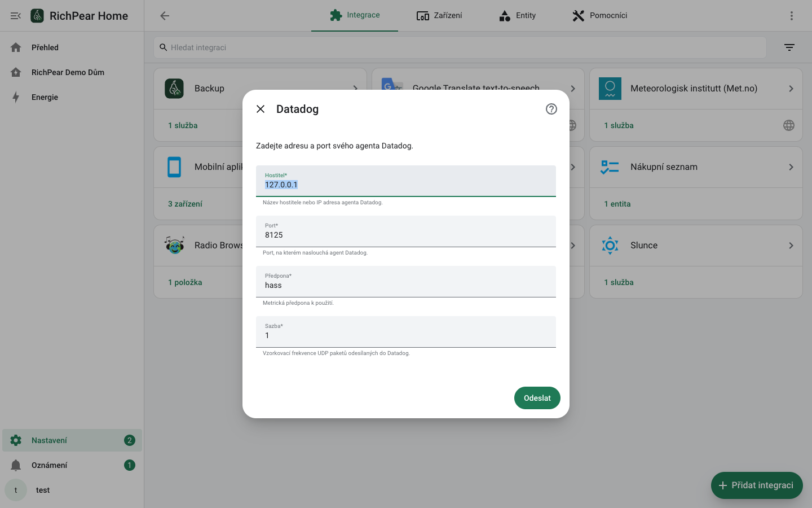This screenshot has width=812, height=508.
Task: Expand the Backup card chevron
Action: pyautogui.click(x=355, y=89)
